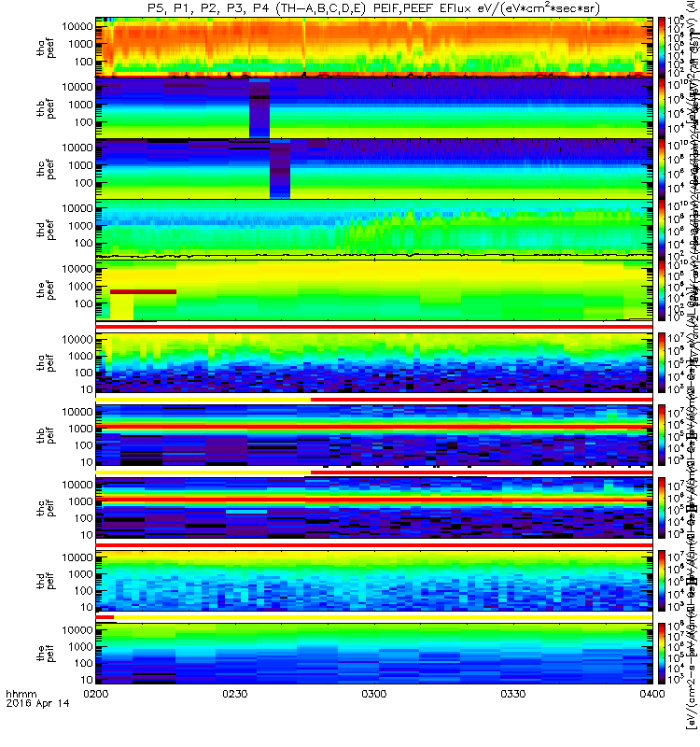Click the thd peef color scale bar

[x=662, y=229]
